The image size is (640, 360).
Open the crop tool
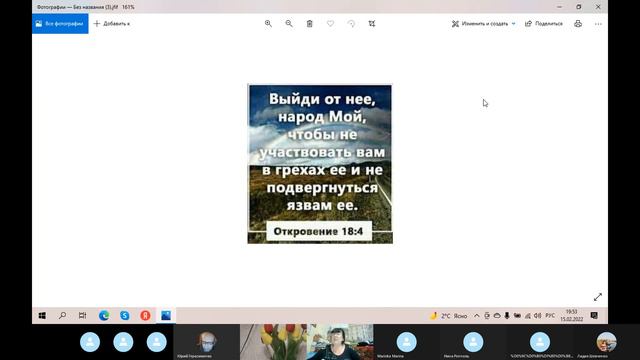click(372, 24)
